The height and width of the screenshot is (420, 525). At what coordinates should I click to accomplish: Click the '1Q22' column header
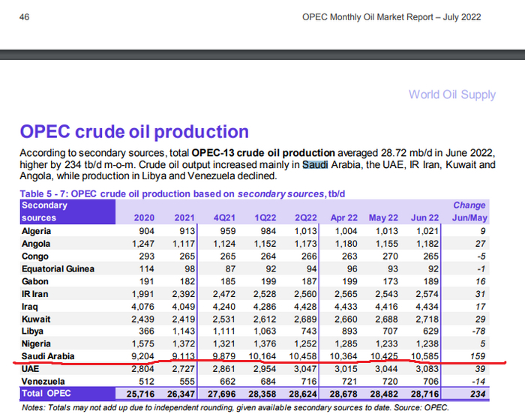265,217
